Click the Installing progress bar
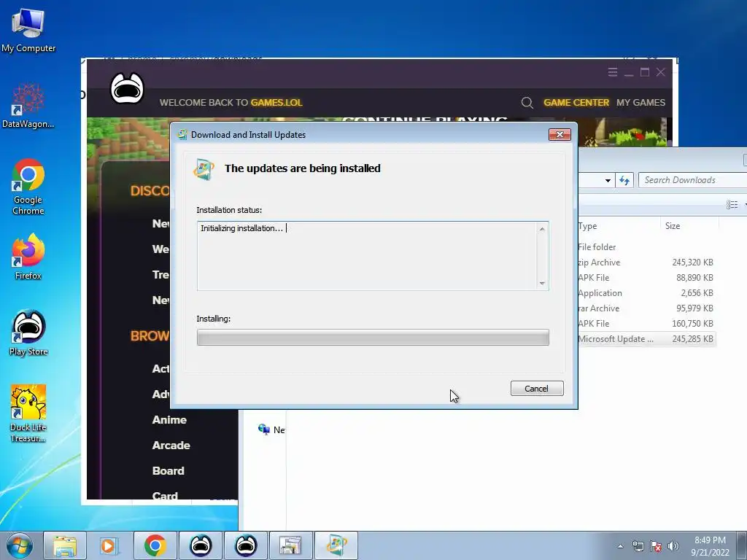This screenshot has height=560, width=747. 373,338
